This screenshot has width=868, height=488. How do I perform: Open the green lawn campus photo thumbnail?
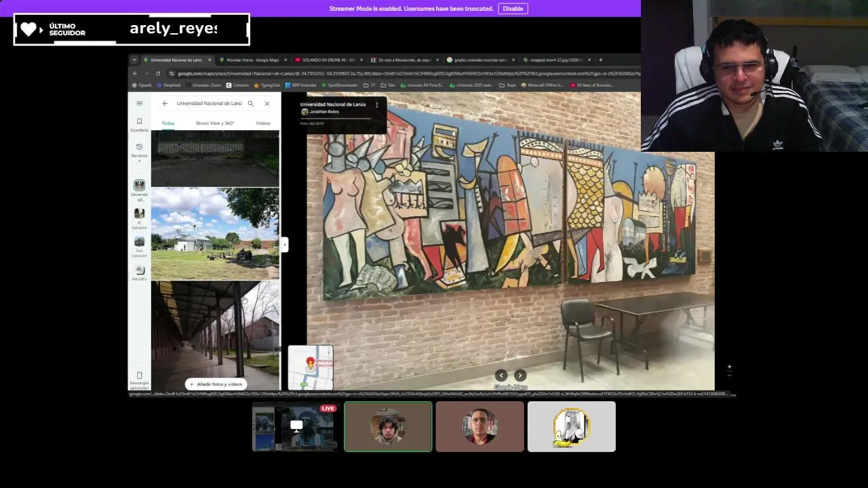click(x=215, y=234)
